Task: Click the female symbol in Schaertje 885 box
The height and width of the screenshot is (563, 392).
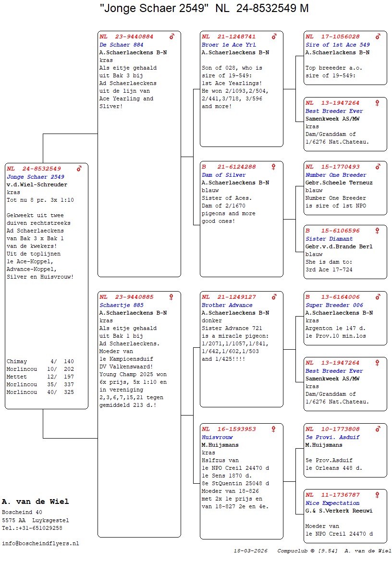Action: click(172, 297)
